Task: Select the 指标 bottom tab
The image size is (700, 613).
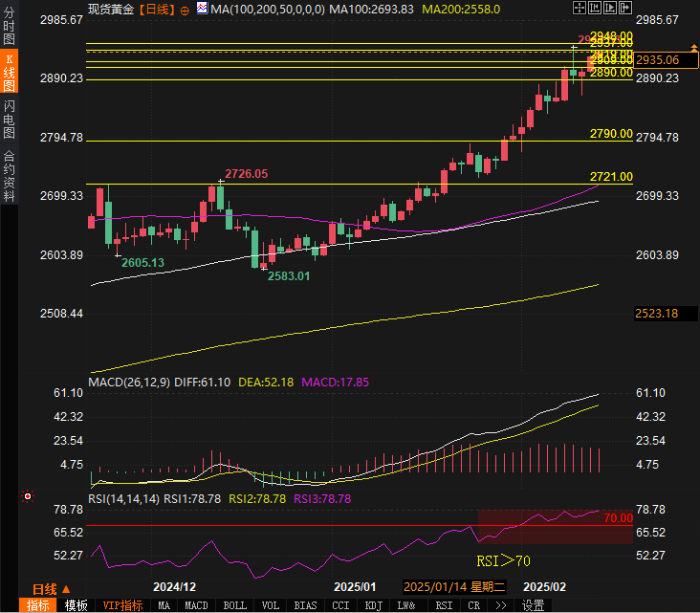Action: tap(38, 605)
